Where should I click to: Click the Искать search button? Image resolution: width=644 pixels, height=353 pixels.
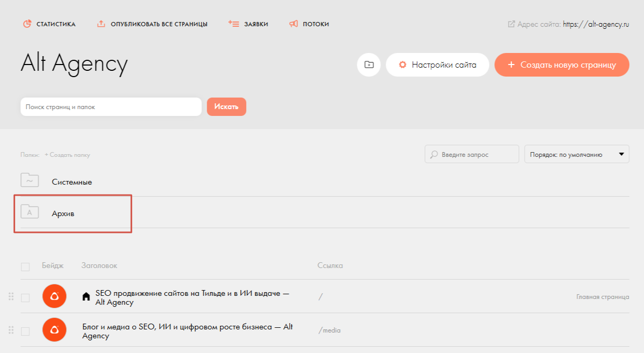pos(226,106)
